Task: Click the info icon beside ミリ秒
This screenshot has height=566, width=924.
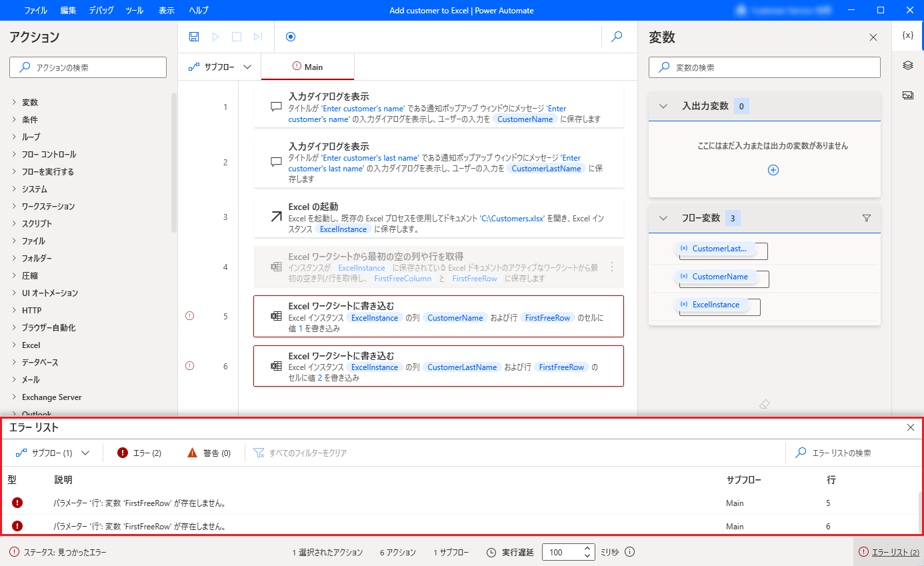Action: coord(629,552)
